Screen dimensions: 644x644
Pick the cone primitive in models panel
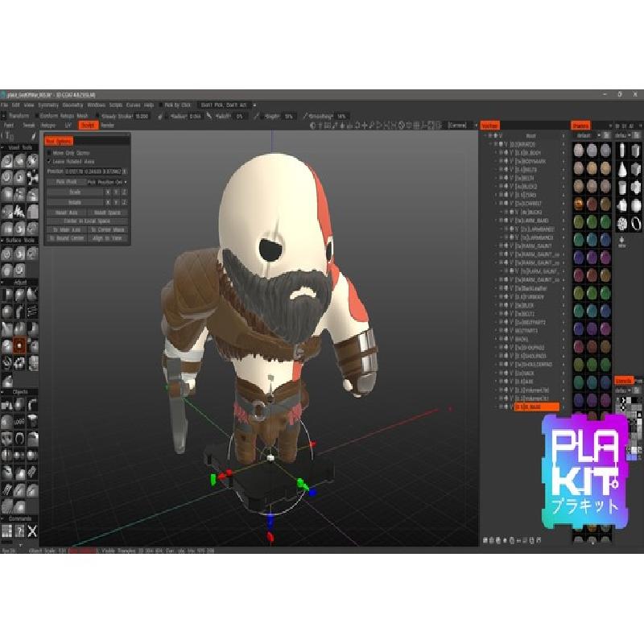622,169
